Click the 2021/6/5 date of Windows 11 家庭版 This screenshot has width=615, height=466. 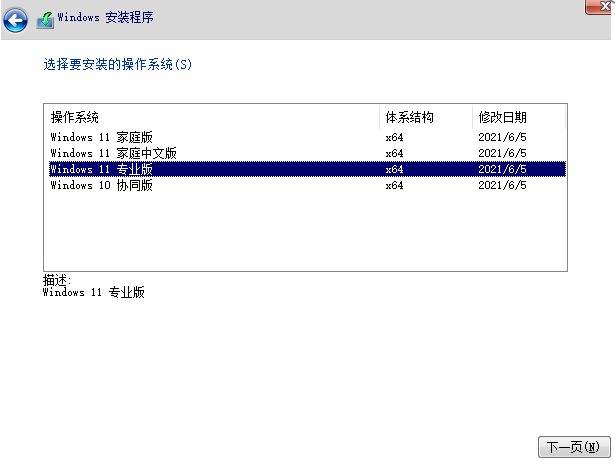pyautogui.click(x=502, y=137)
